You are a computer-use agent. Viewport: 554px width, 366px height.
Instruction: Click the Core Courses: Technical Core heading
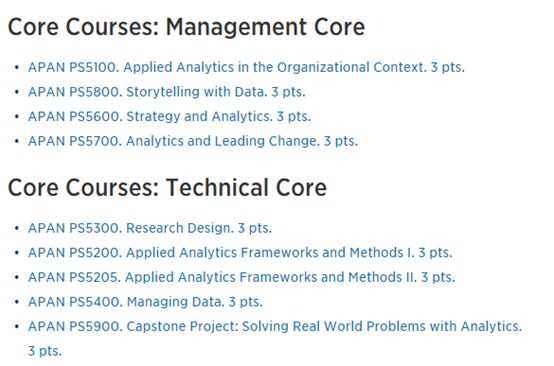167,187
